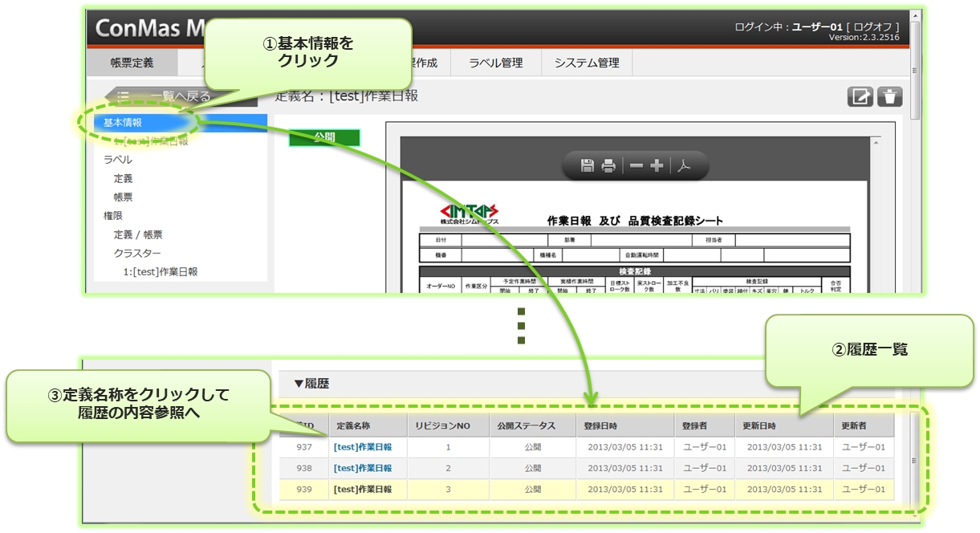Switch to ラベル管理 tab
This screenshot has width=980, height=533.
click(x=496, y=63)
